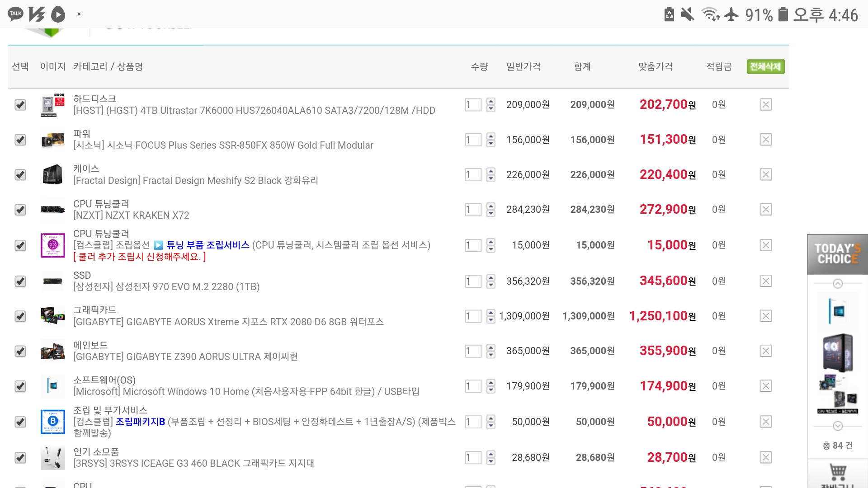This screenshot has height=488, width=868.
Task: Uncheck the Z390 AORUS ULTRA motherboard
Action: (x=20, y=351)
